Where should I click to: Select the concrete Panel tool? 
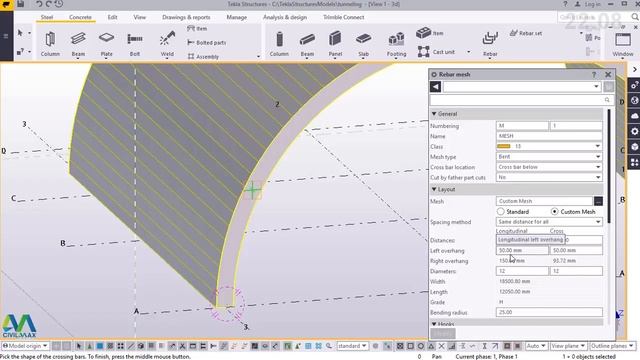335,44
